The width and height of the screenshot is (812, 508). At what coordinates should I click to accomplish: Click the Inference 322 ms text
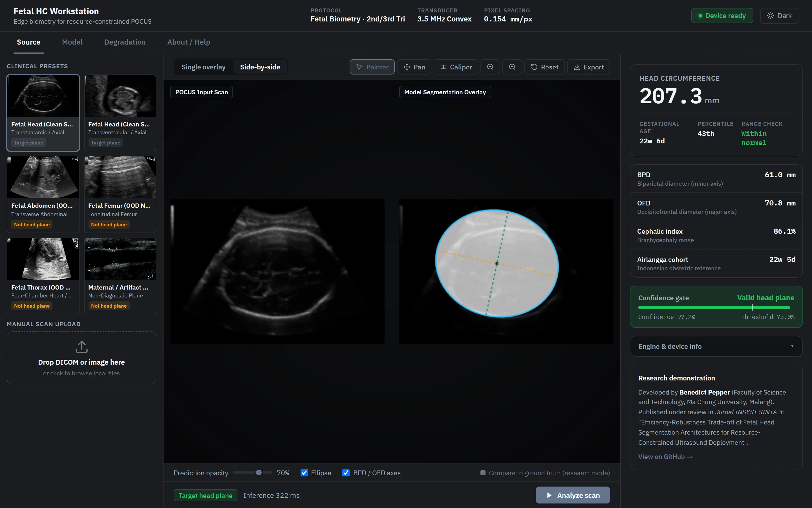pyautogui.click(x=271, y=496)
